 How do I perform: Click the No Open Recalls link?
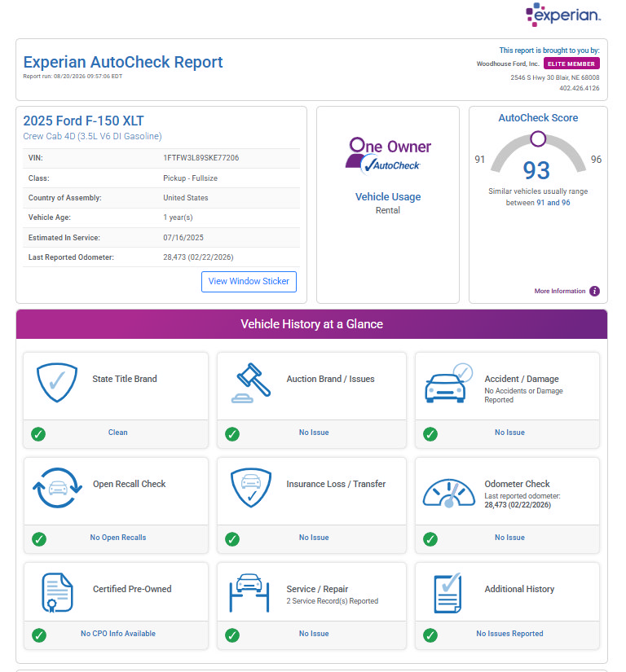(x=118, y=538)
